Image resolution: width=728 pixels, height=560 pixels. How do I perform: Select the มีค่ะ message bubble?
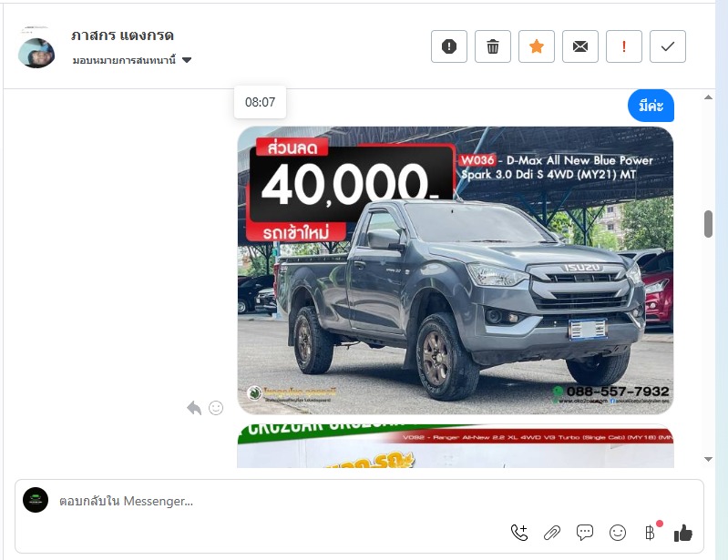pos(651,107)
